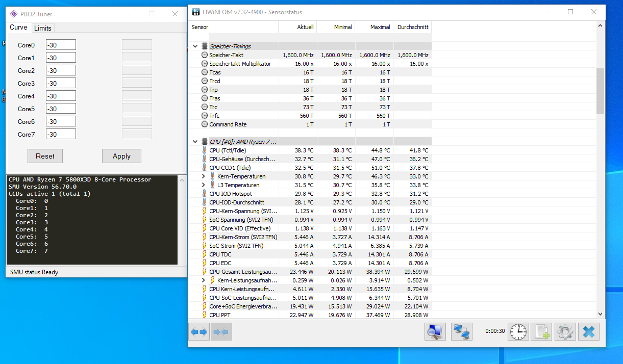Image resolution: width=623 pixels, height=364 pixels.
Task: Click the Core0 offset input field
Action: [61, 45]
